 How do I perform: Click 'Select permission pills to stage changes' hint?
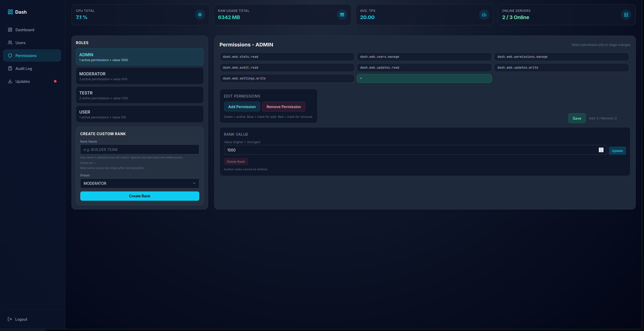coord(601,45)
